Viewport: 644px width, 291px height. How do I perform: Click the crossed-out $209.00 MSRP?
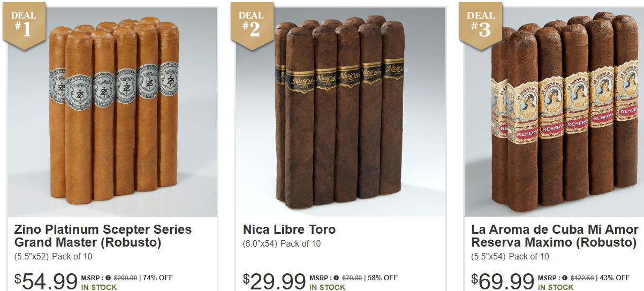[125, 278]
